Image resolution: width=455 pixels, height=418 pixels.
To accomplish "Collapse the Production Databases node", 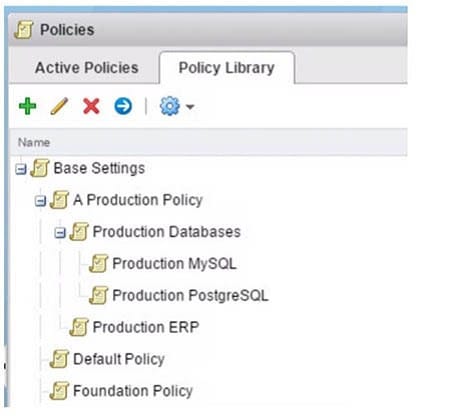I will 60,233.
